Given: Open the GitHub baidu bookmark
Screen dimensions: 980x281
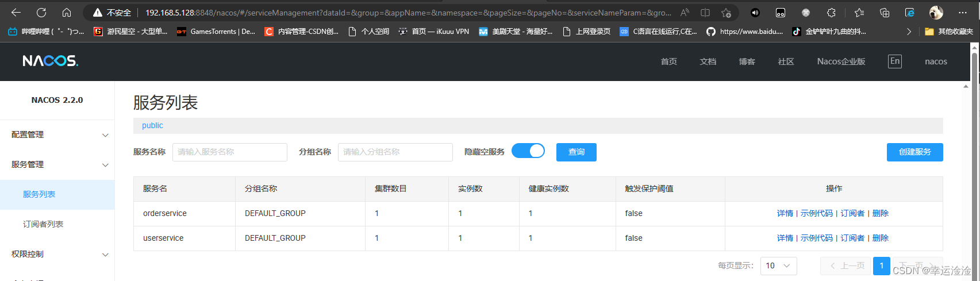Looking at the screenshot, I should click(x=745, y=32).
